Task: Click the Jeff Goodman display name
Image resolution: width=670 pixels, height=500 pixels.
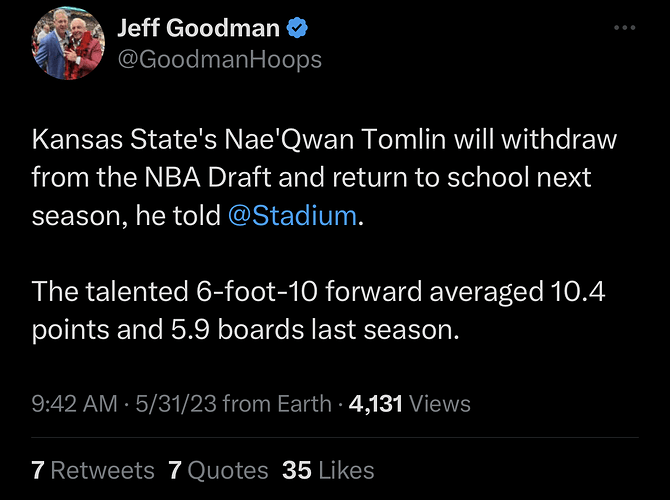Action: point(198,27)
